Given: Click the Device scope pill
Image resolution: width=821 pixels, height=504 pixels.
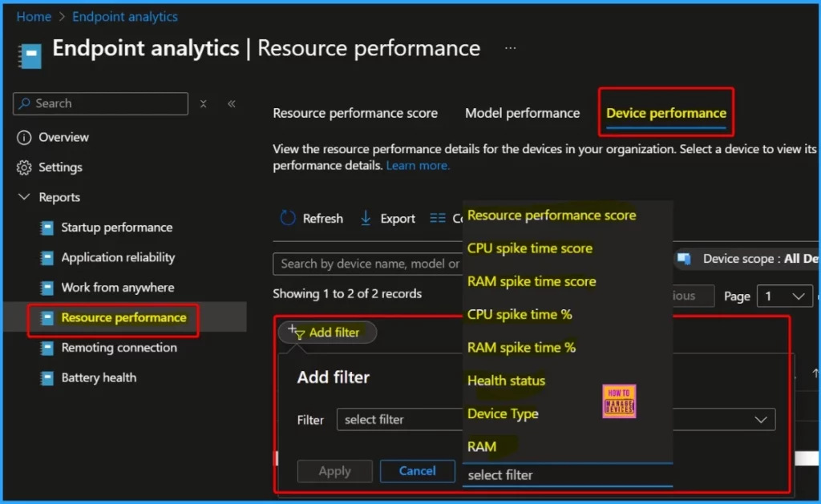Looking at the screenshot, I should [748, 259].
